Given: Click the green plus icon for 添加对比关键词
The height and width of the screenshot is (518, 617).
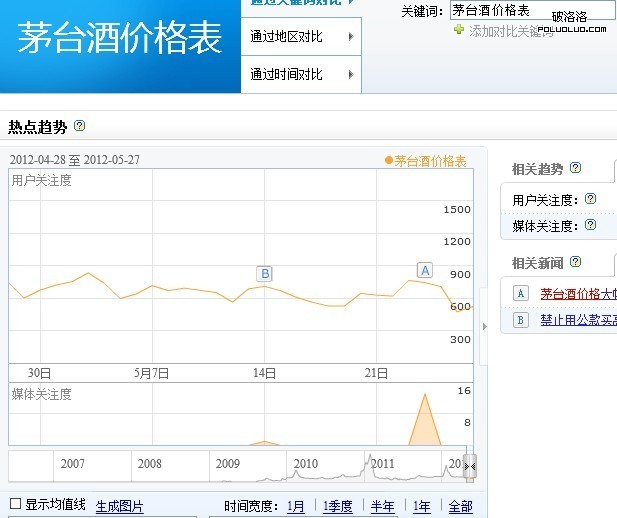Looking at the screenshot, I should [459, 30].
